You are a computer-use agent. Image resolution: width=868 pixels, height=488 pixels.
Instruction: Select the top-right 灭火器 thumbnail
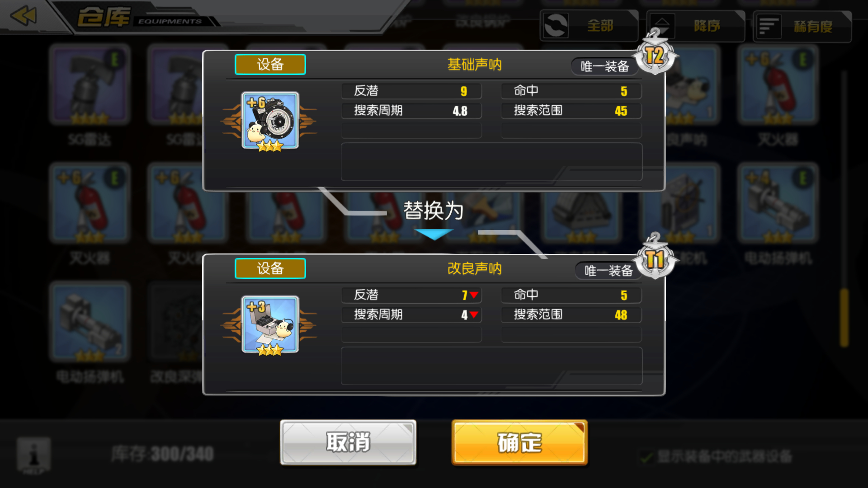coord(778,84)
